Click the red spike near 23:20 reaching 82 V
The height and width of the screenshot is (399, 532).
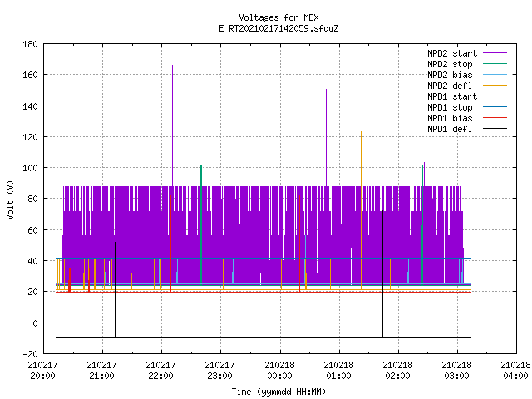click(239, 243)
